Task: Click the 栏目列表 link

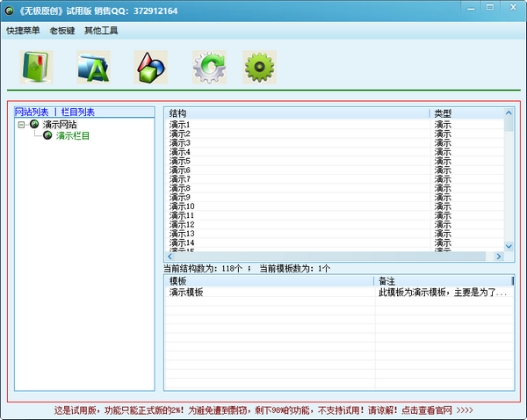Action: pos(77,112)
